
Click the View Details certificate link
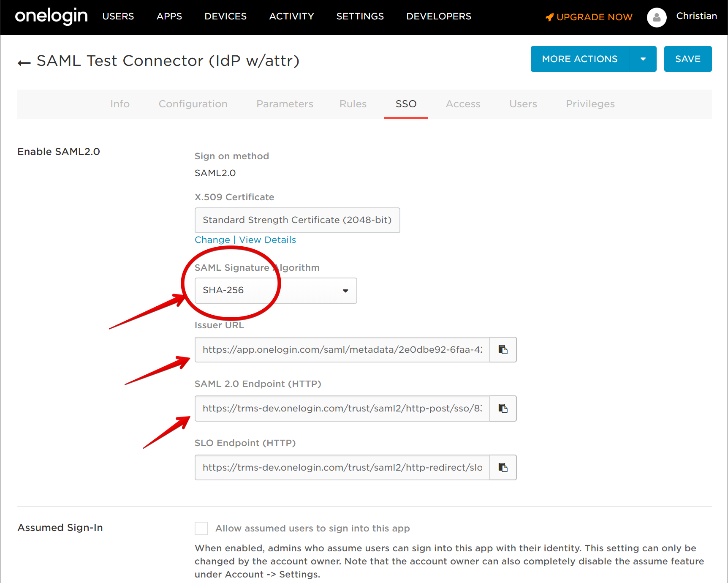coord(268,240)
